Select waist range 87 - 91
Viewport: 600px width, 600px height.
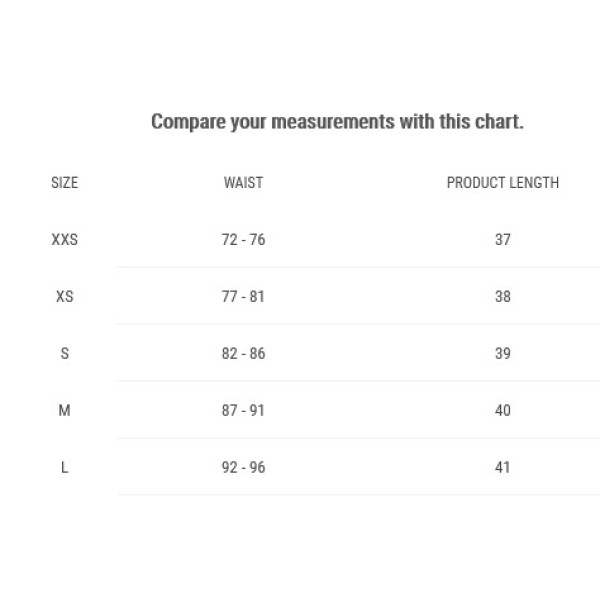click(x=243, y=411)
